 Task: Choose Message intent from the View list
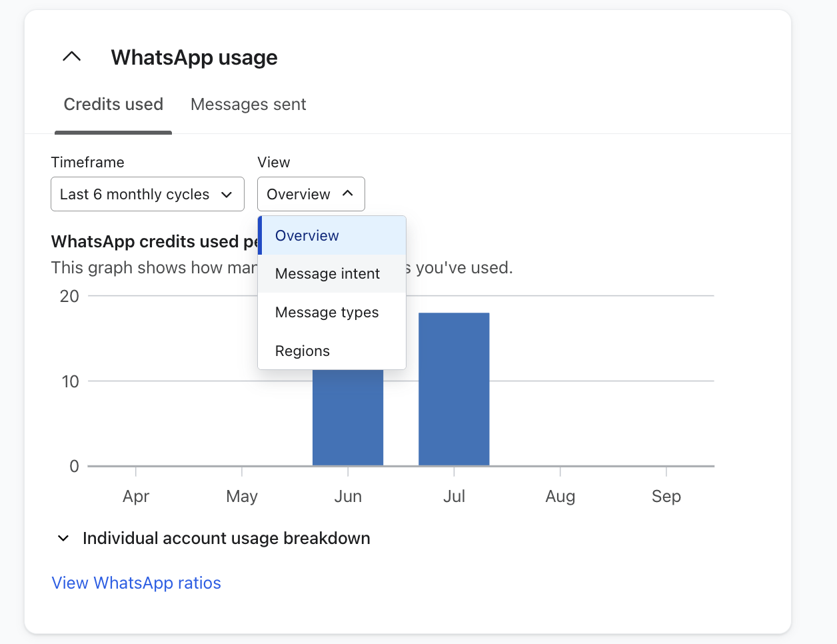coord(327,274)
